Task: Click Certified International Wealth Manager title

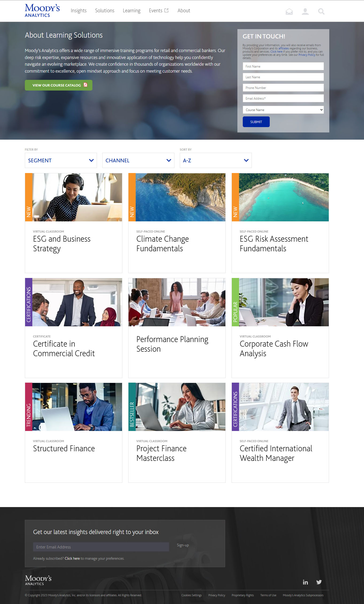Action: pos(276,453)
